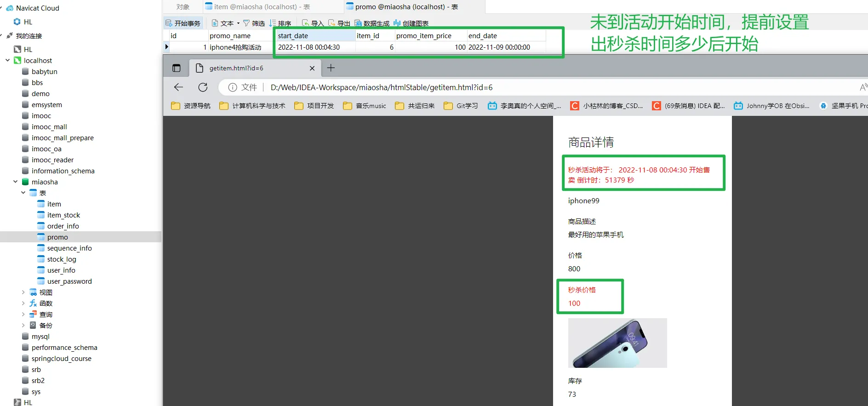Screen dimensions: 868x406
Task: Click the item table icon
Action: (x=41, y=204)
